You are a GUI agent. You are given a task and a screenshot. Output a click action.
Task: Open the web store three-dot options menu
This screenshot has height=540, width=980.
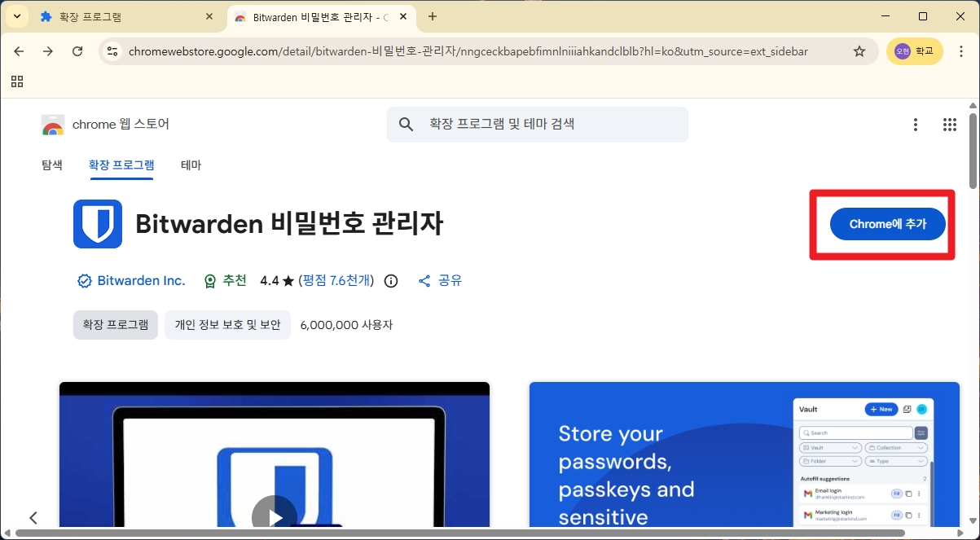pos(915,124)
